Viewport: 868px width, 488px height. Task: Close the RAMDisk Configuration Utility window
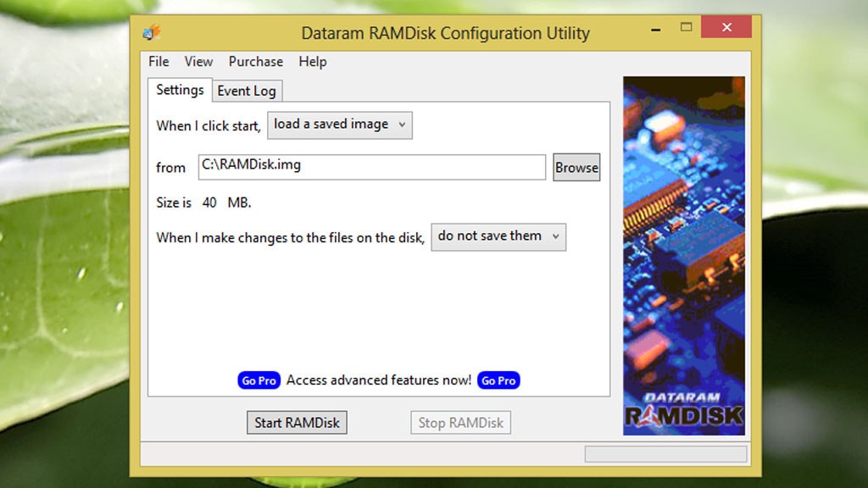click(726, 27)
